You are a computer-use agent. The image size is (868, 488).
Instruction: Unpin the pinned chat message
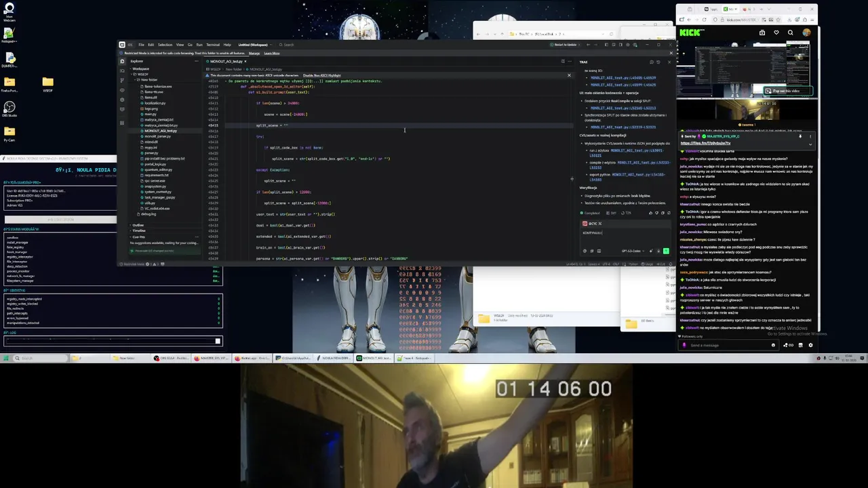tap(800, 136)
